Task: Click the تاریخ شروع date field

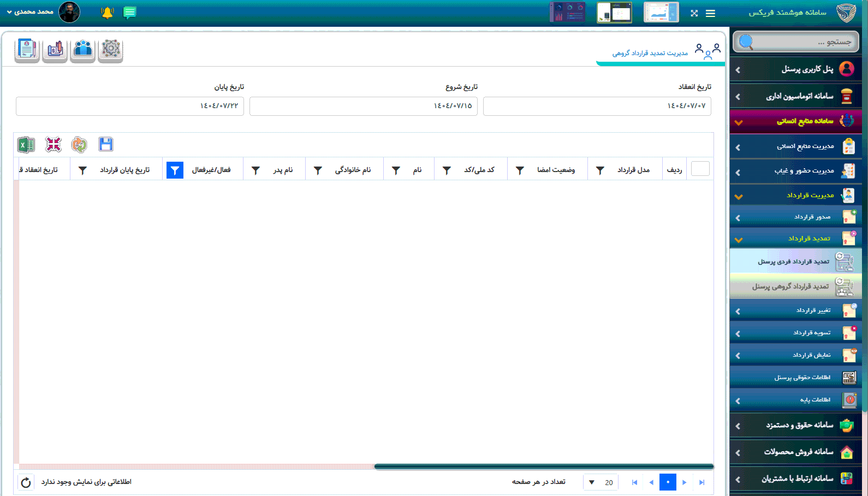Action: click(x=363, y=106)
